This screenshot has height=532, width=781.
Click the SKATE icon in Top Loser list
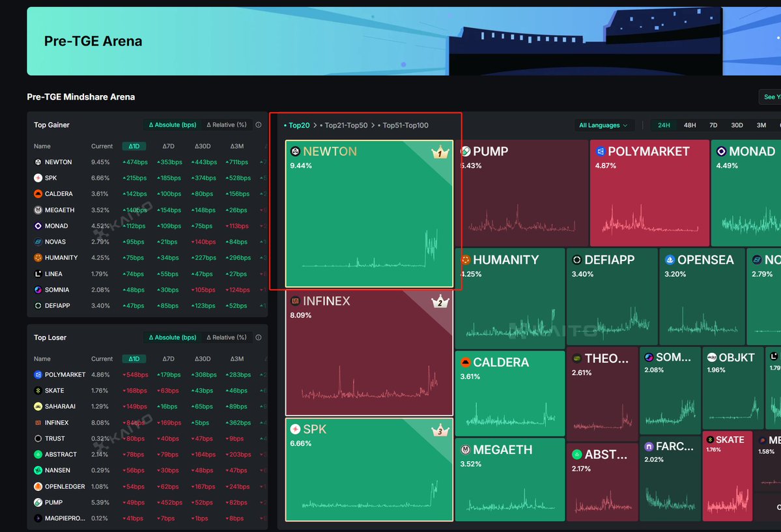click(38, 391)
